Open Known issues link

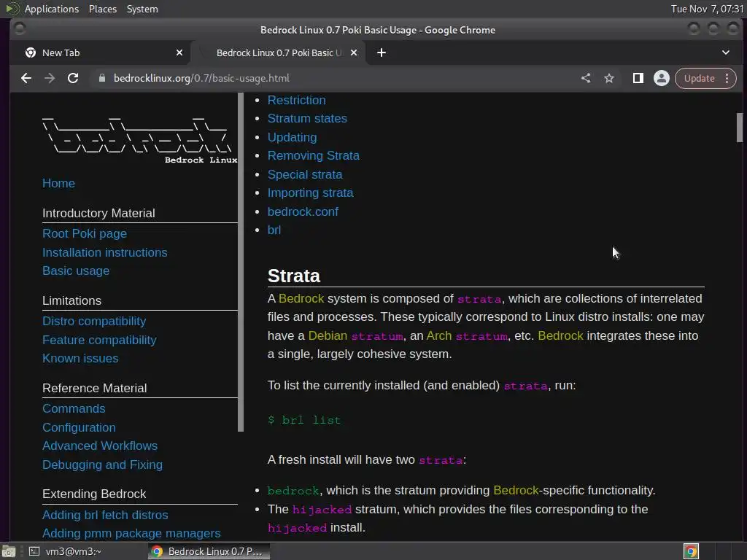click(80, 359)
